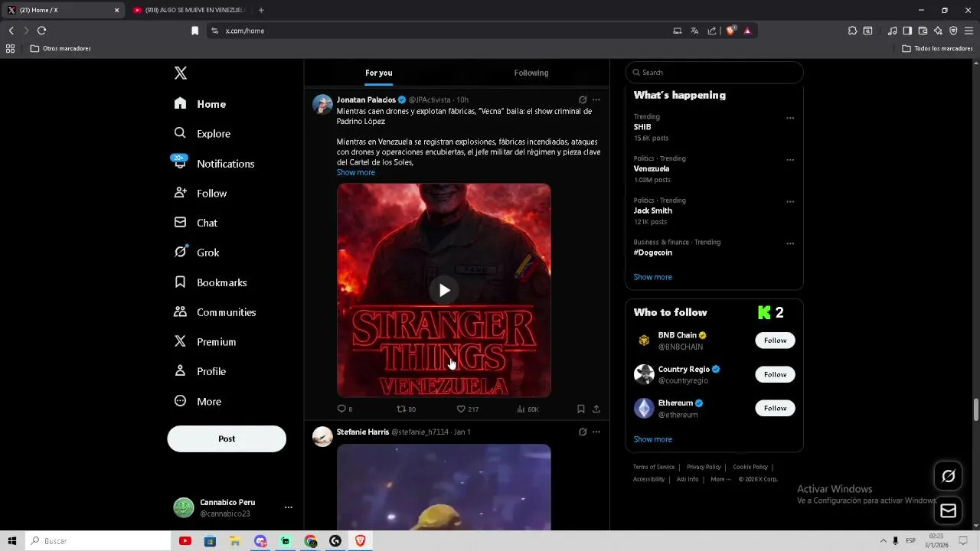The height and width of the screenshot is (551, 980).
Task: Open the Otros marcadores bookmarks folder
Action: pos(60,48)
